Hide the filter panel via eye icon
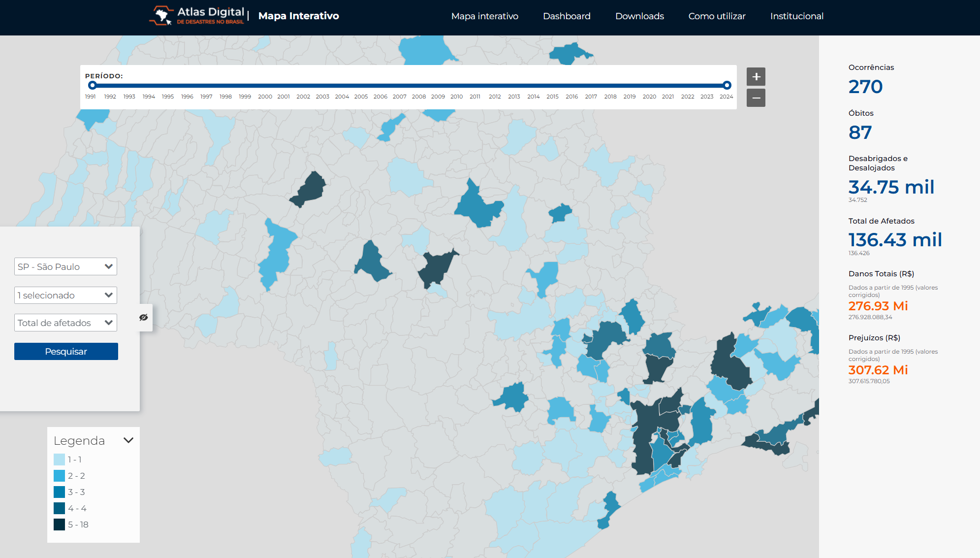Viewport: 980px width, 558px height. click(x=143, y=318)
